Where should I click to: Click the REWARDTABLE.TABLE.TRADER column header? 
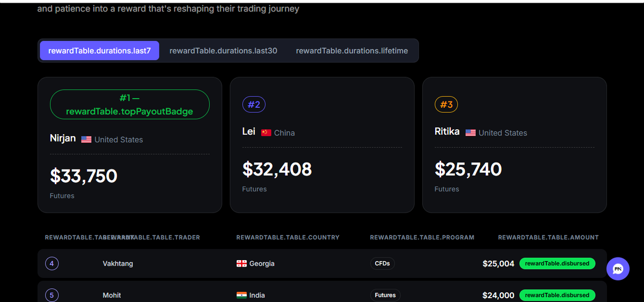[x=151, y=237]
